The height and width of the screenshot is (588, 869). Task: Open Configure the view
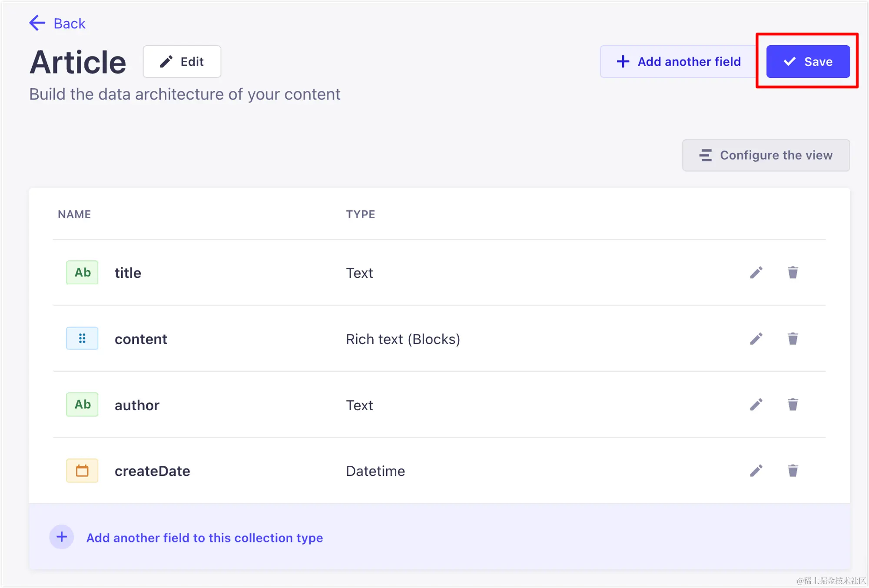click(766, 155)
